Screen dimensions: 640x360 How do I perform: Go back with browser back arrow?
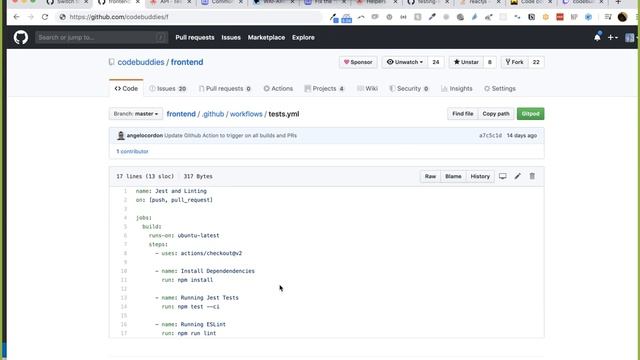16,17
